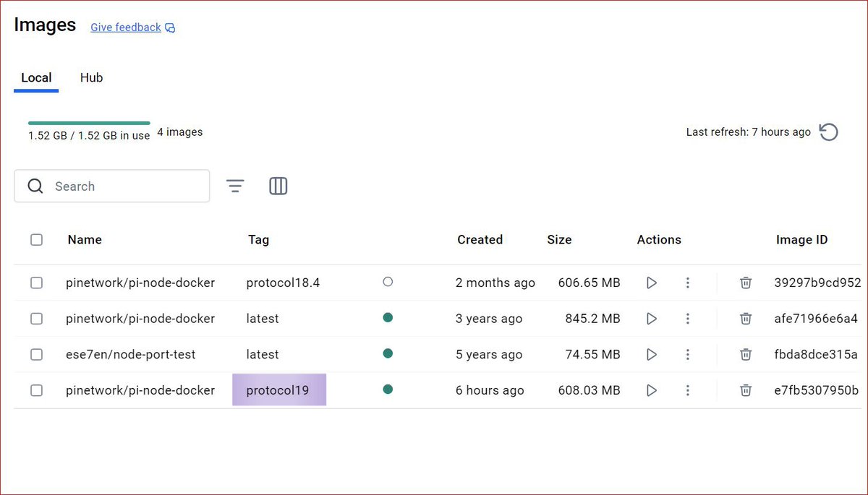Image resolution: width=868 pixels, height=495 pixels.
Task: Open more actions for protocol18.4 image
Action: point(688,283)
